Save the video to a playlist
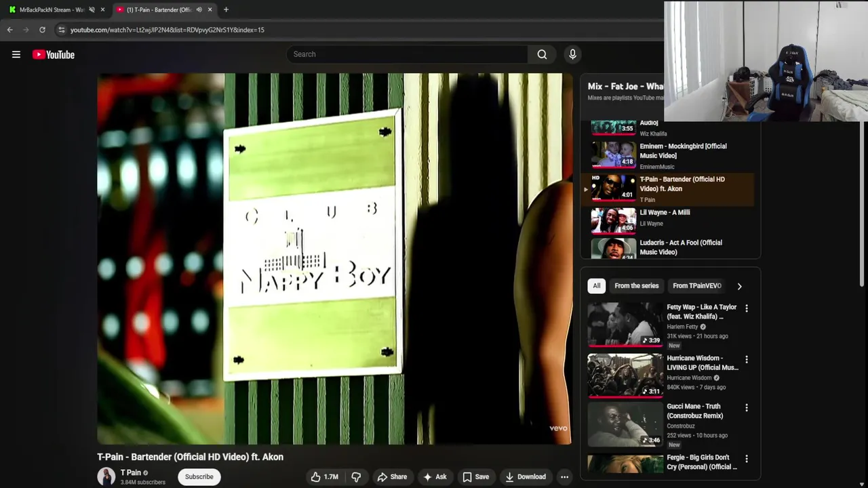The height and width of the screenshot is (488, 868). (x=475, y=476)
